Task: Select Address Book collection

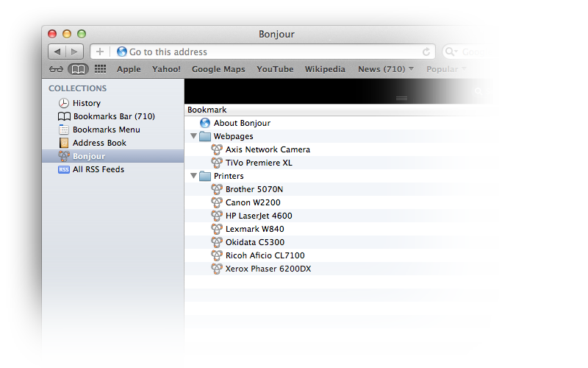Action: pyautogui.click(x=99, y=143)
